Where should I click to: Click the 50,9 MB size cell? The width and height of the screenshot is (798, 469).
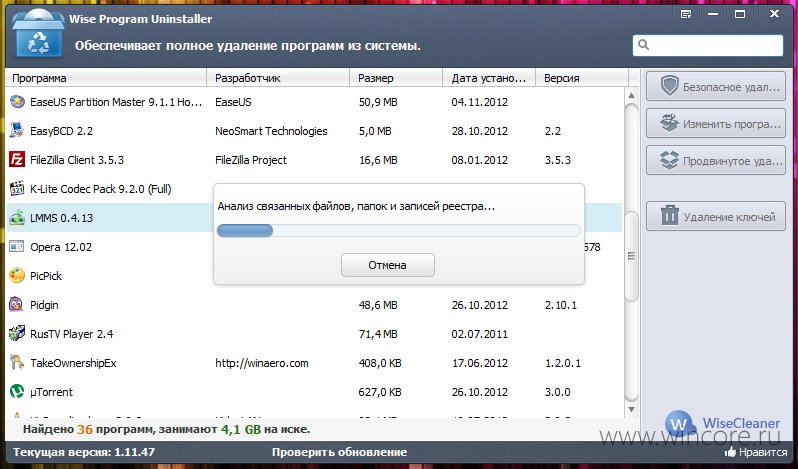tap(378, 102)
